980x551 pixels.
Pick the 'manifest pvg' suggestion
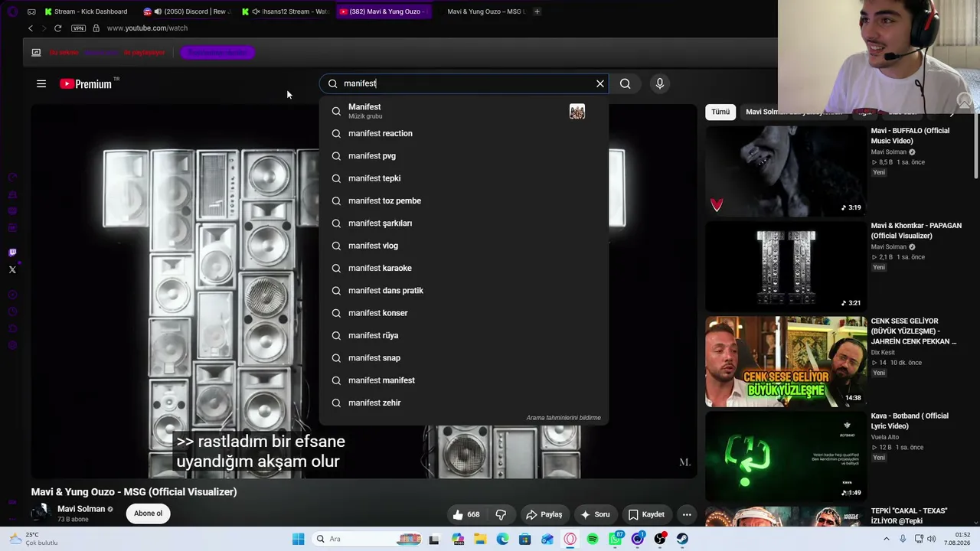coord(463,155)
